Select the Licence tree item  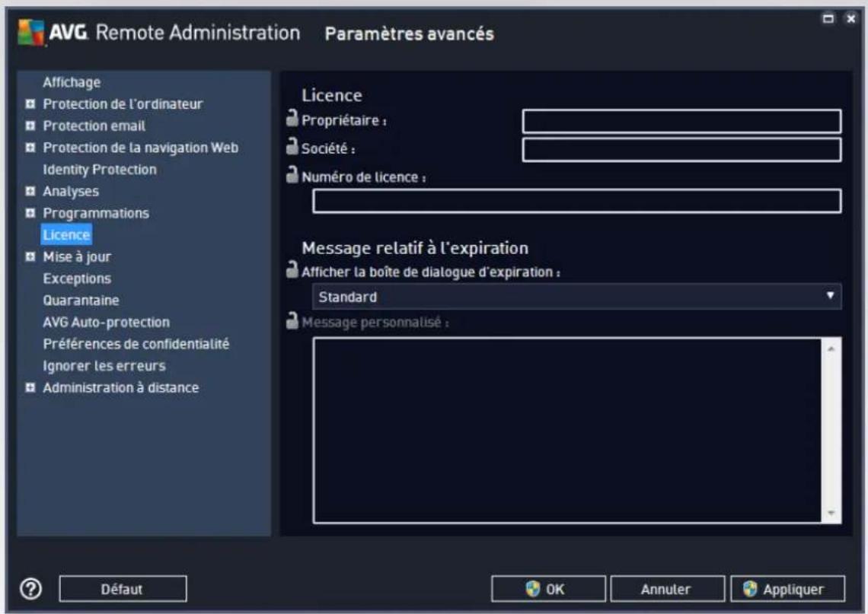click(66, 235)
